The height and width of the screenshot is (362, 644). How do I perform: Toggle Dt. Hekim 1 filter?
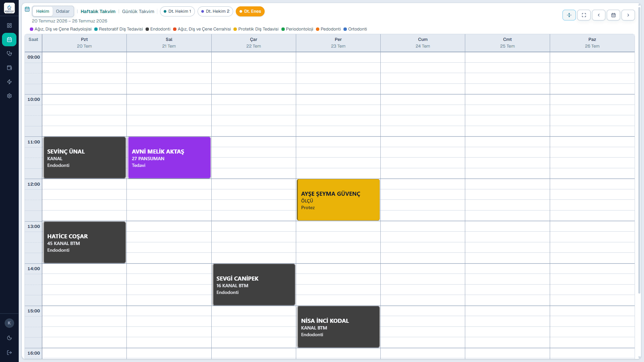click(177, 11)
